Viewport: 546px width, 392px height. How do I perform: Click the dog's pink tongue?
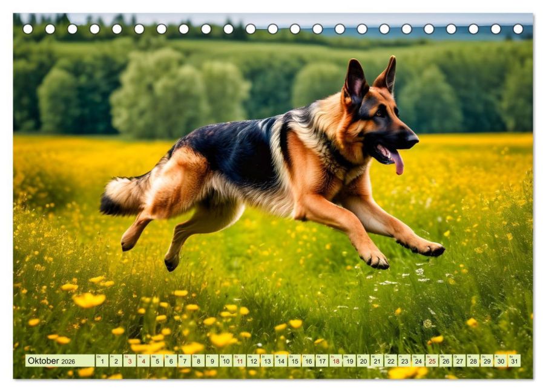[396, 161]
